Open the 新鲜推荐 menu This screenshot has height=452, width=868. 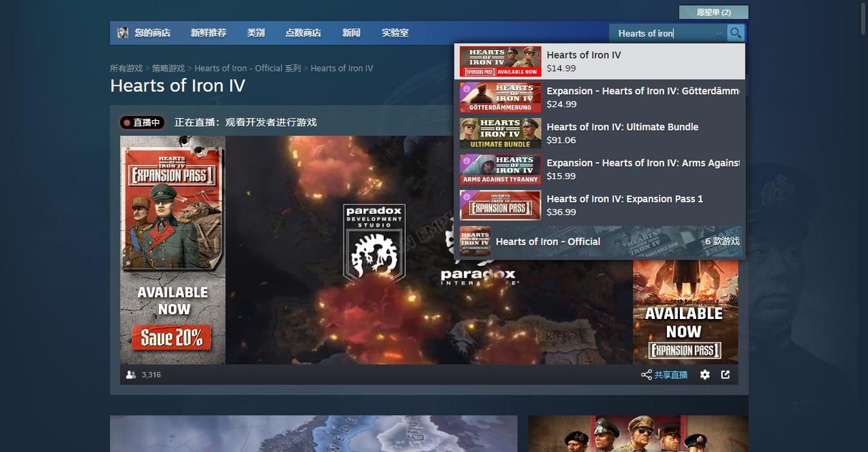208,33
